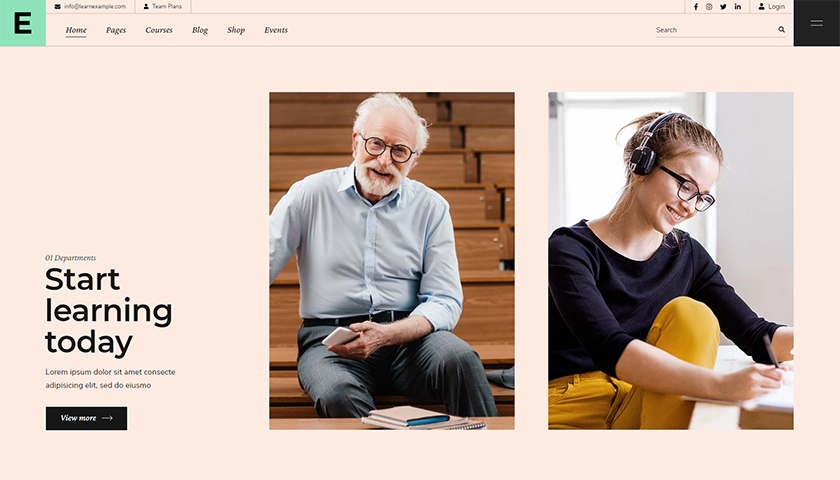This screenshot has height=480, width=840.
Task: Open the Facebook social icon
Action: pos(696,7)
